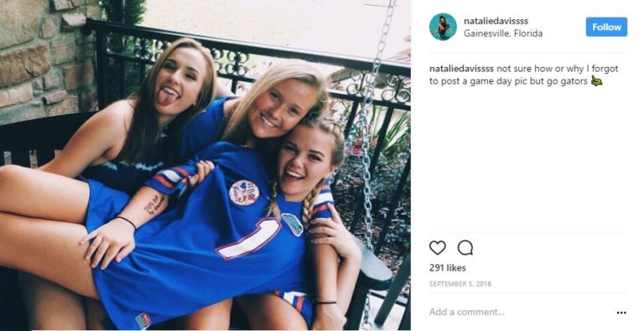
Task: Click the small Gators logo patch on jersey
Action: (293, 225)
